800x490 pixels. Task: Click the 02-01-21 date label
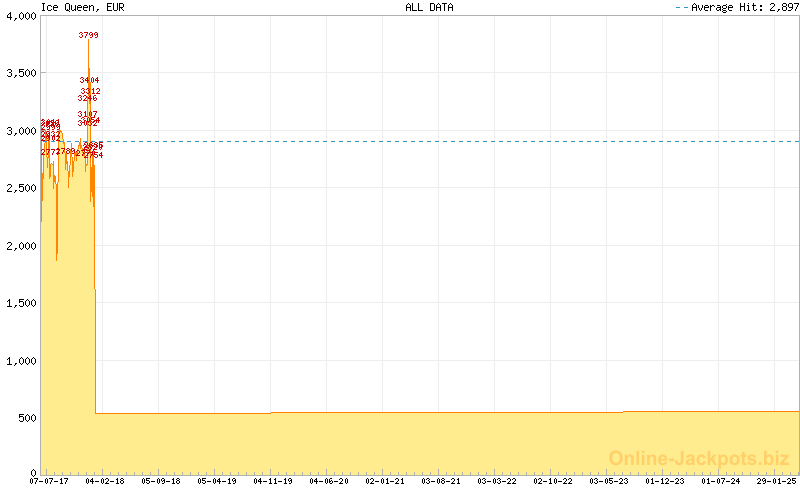tap(384, 481)
